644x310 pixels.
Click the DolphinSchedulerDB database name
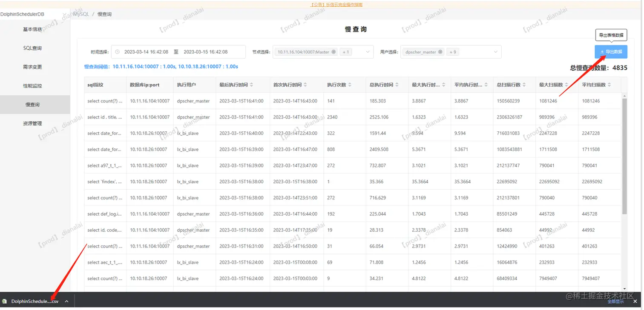pos(22,14)
